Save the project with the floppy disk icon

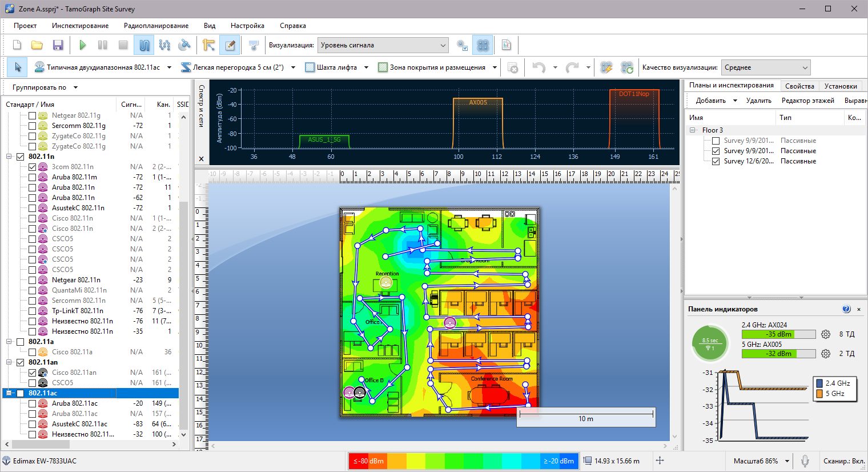(58, 45)
